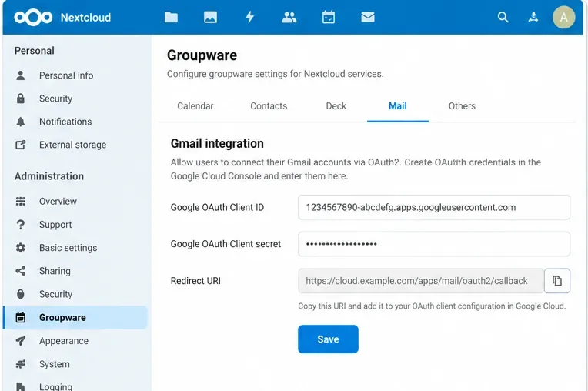Viewport: 588px width, 391px height.
Task: Click the Support question mark icon
Action: [21, 225]
